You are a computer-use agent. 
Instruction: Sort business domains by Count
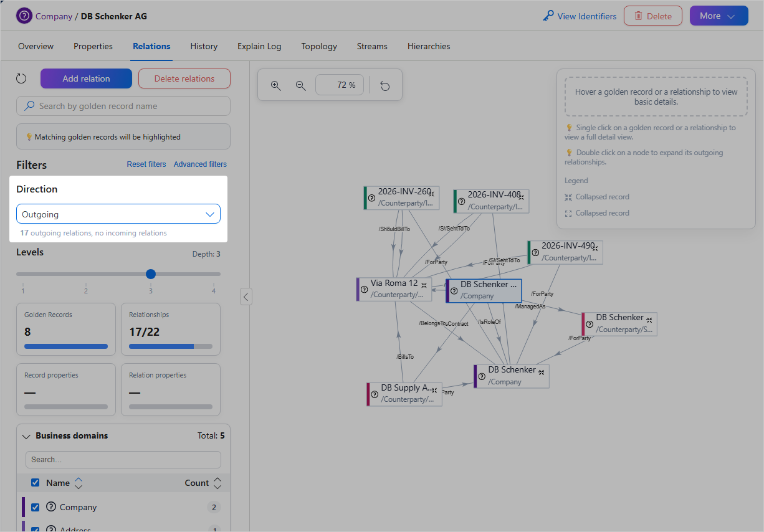click(217, 483)
